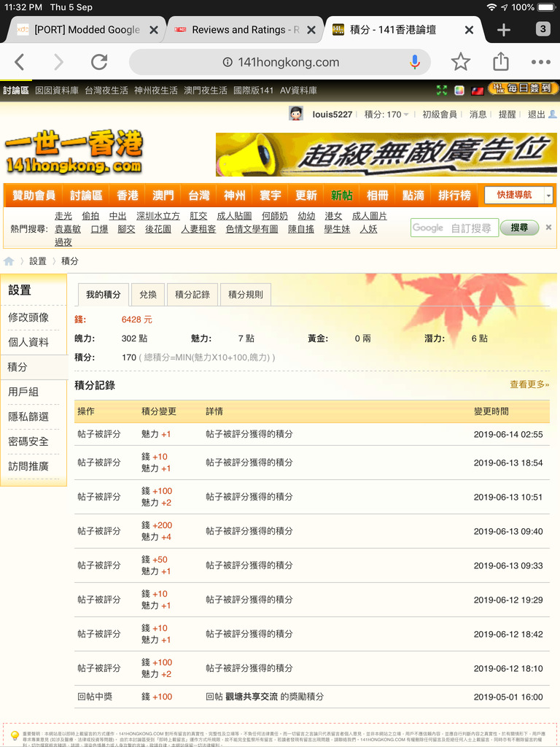Click the AV資料庫 top bar link
Viewport: 560px width, 747px height.
pos(298,90)
